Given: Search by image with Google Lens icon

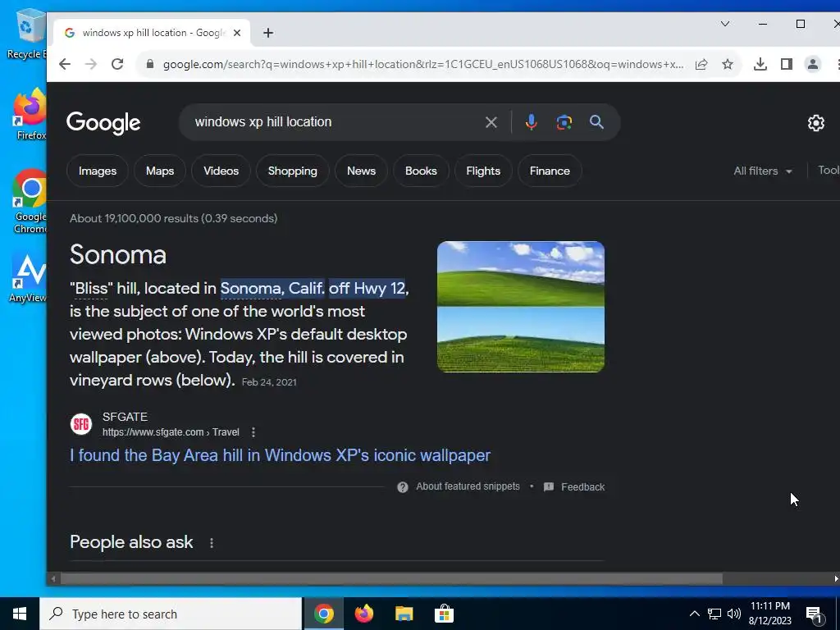Looking at the screenshot, I should pos(564,123).
